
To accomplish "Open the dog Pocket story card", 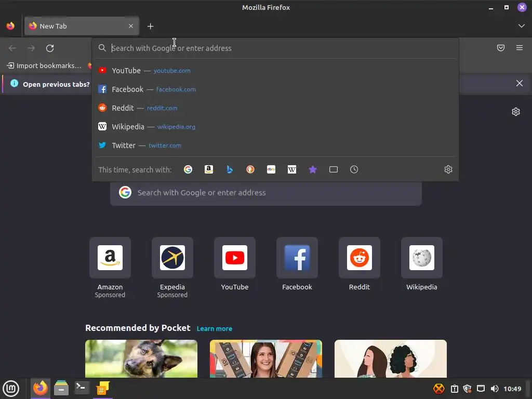I will [x=141, y=358].
